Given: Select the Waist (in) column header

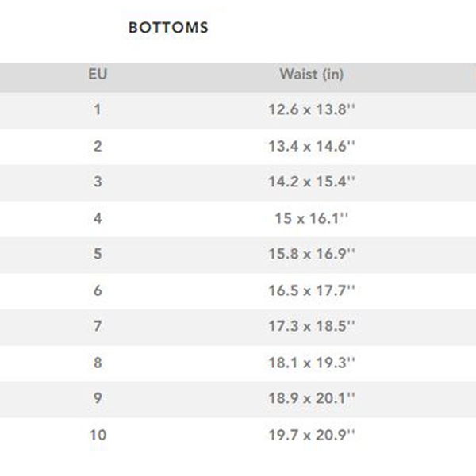Looking at the screenshot, I should 311,75.
